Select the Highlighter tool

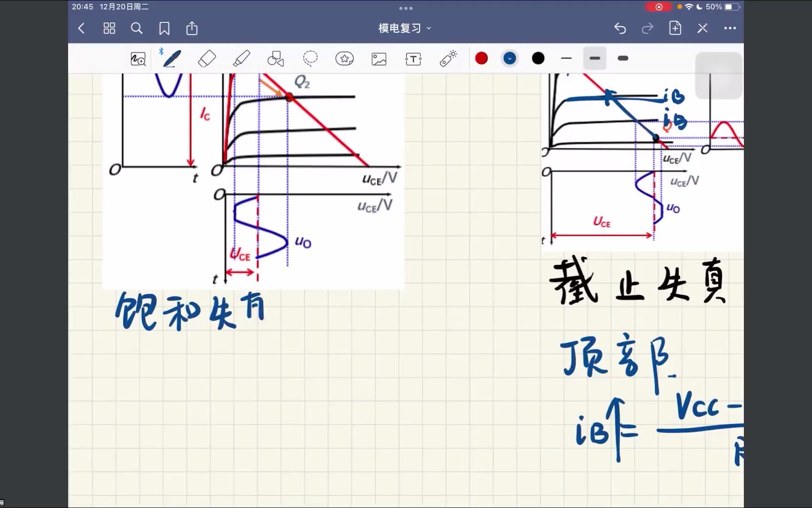(242, 59)
